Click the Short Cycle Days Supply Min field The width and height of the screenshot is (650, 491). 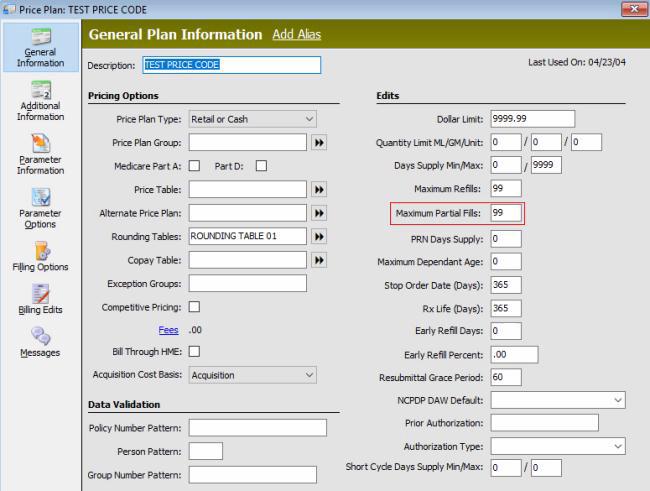[506, 468]
